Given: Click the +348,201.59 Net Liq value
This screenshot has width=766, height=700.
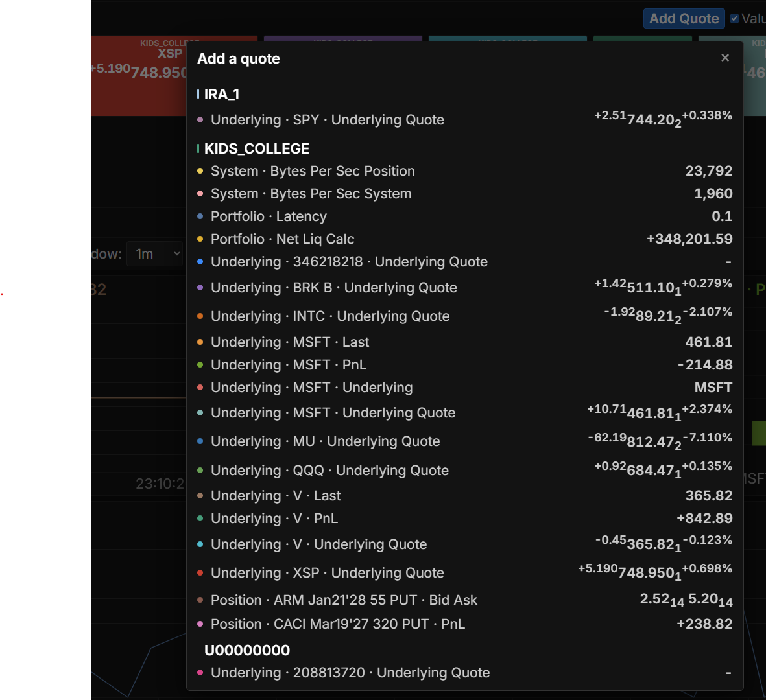Looking at the screenshot, I should (x=689, y=239).
